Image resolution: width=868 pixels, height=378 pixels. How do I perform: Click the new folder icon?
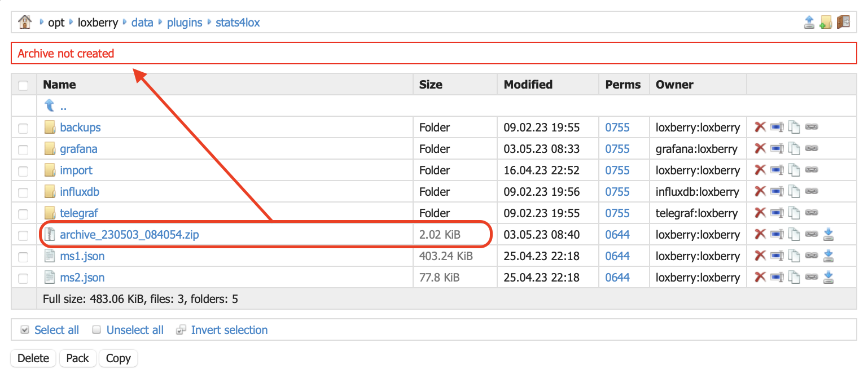826,23
